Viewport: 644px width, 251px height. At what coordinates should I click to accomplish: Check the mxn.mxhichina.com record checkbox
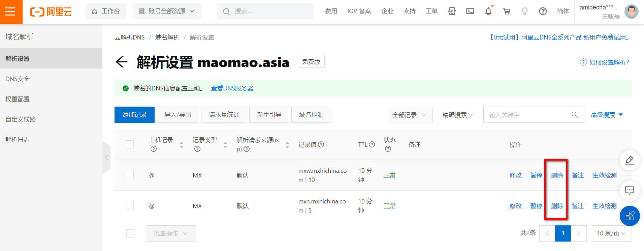click(x=130, y=206)
